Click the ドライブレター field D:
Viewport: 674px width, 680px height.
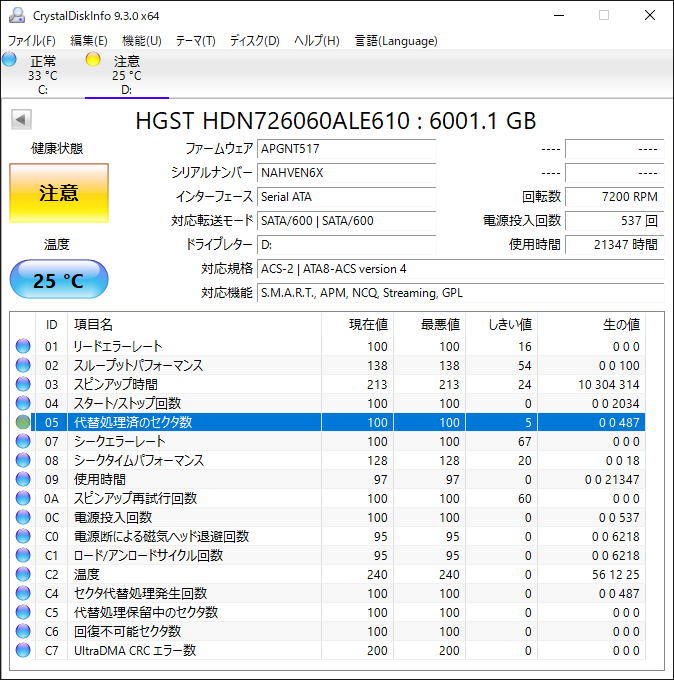tap(347, 245)
